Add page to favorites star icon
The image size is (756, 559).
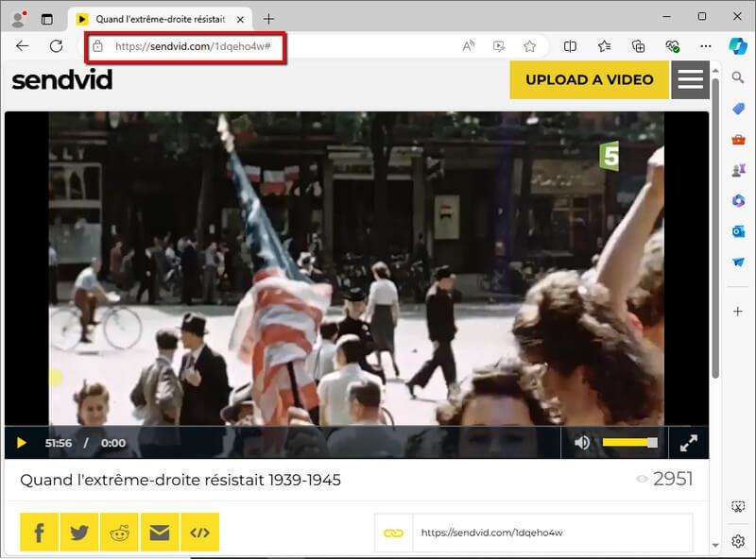pyautogui.click(x=529, y=46)
